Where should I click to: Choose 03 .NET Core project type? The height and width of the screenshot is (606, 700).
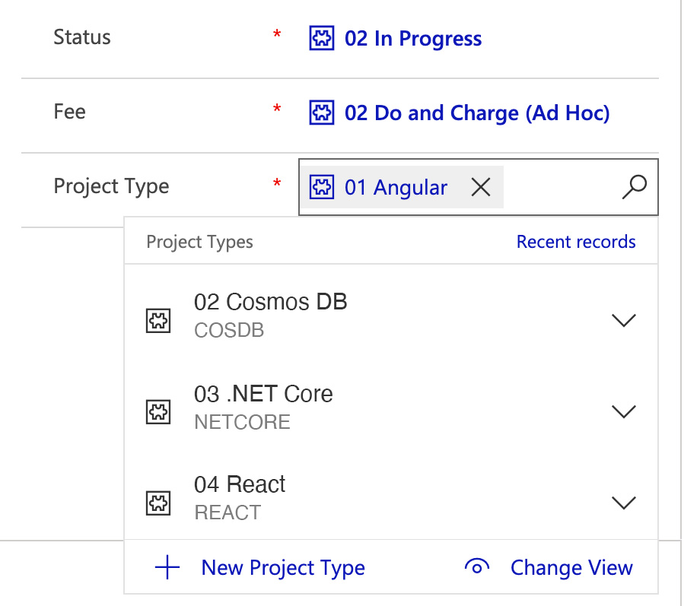click(263, 394)
